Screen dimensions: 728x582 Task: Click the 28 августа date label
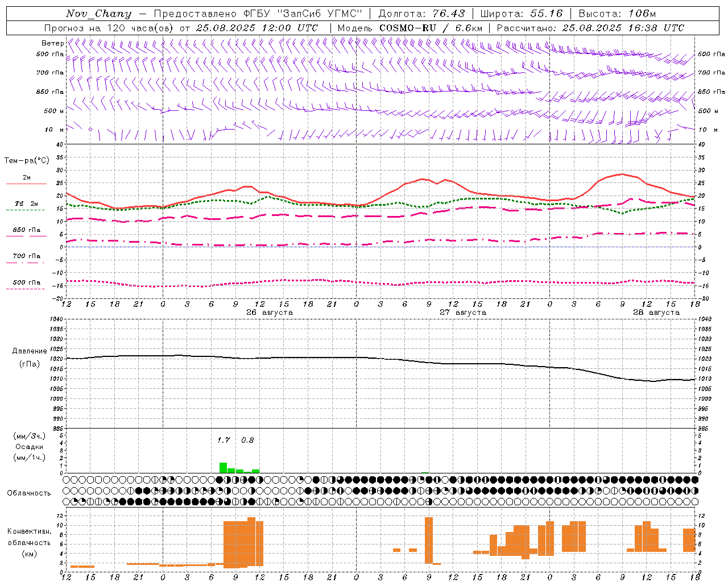(656, 313)
